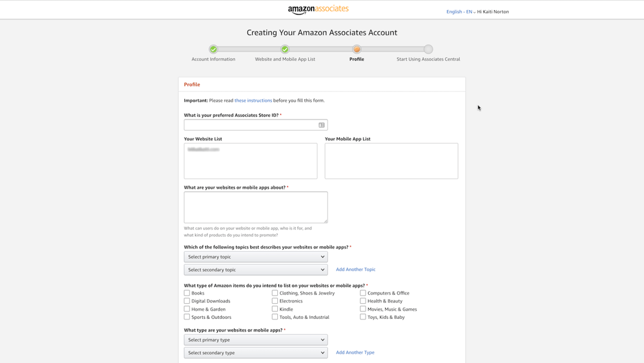
Task: Open the Select secondary type dropdown
Action: pyautogui.click(x=256, y=353)
